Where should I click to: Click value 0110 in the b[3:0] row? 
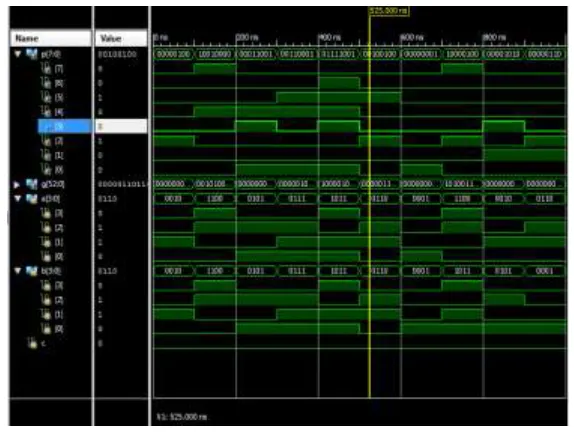[107, 271]
